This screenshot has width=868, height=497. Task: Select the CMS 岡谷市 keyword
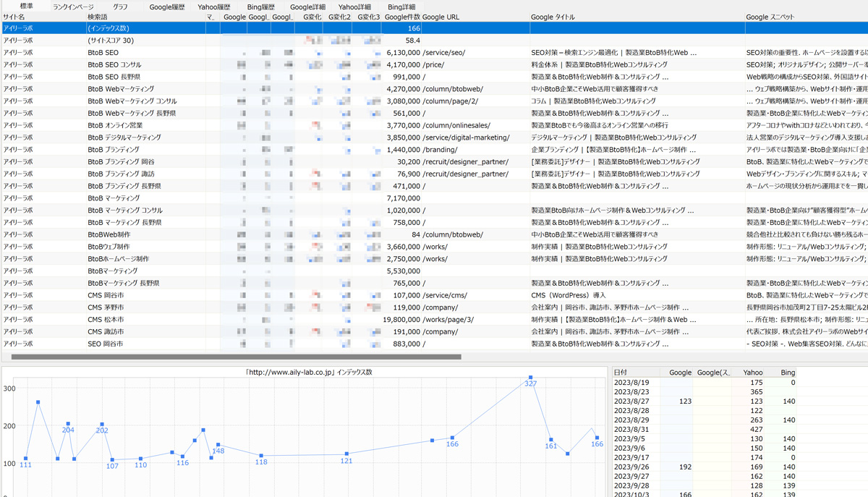pos(106,295)
